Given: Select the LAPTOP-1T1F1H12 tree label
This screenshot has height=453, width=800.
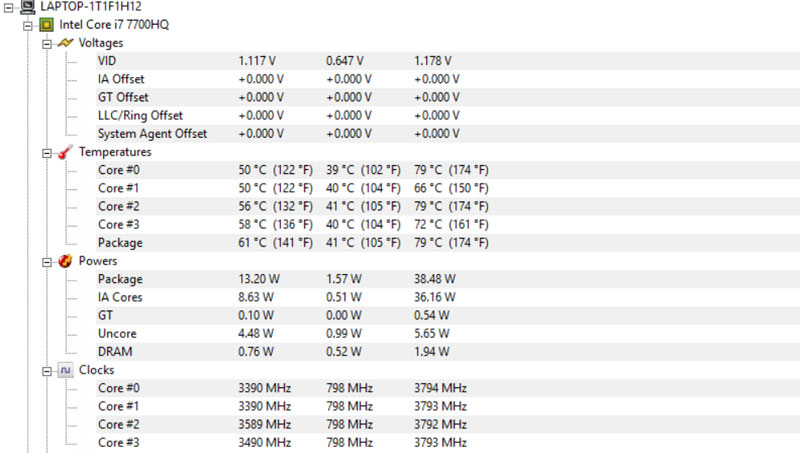Looking at the screenshot, I should pyautogui.click(x=91, y=7).
